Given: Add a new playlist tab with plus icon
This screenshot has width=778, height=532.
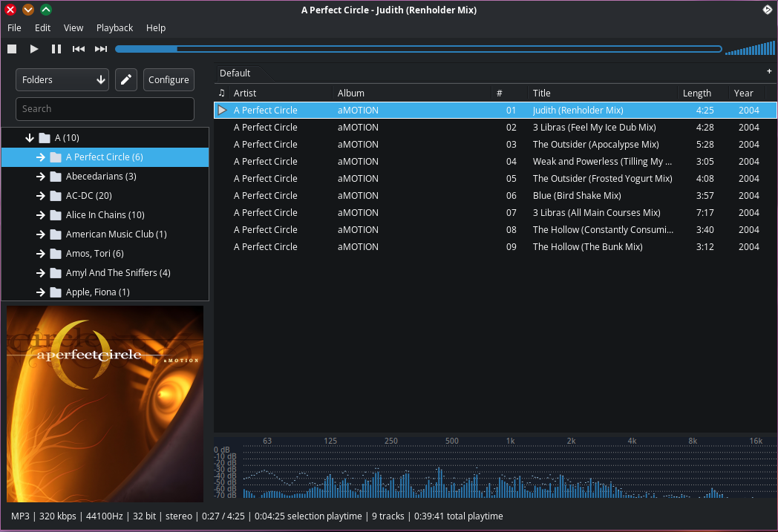Looking at the screenshot, I should pos(769,71).
